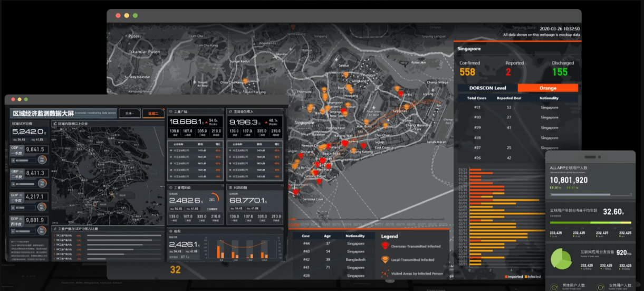The height and width of the screenshot is (291, 644).
Task: Click the 税收 panel header icon
Action: (x=170, y=231)
